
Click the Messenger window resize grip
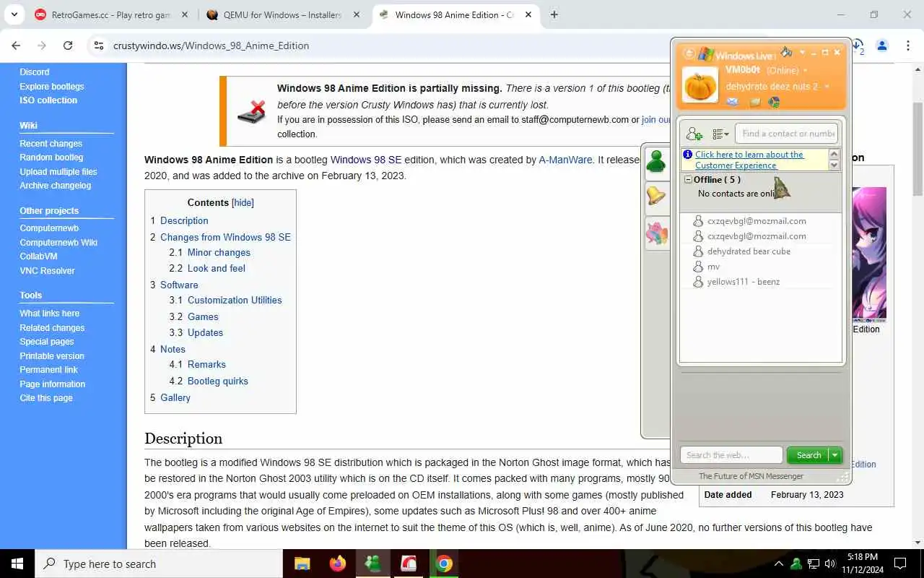pos(843,478)
